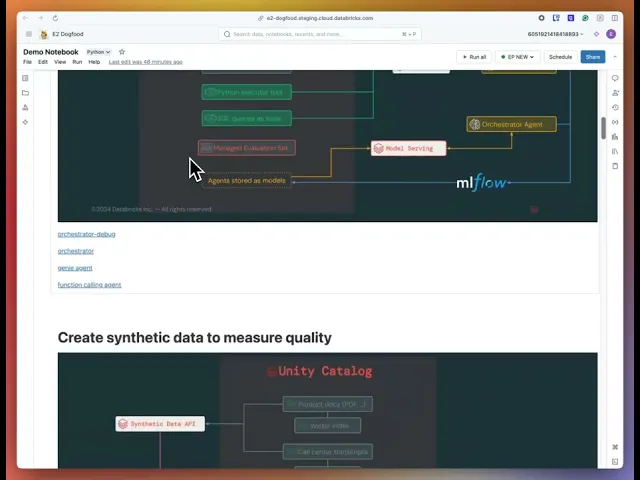The image size is (640, 480).
Task: Click the bottom-right panel toggle icon
Action: tap(615, 462)
